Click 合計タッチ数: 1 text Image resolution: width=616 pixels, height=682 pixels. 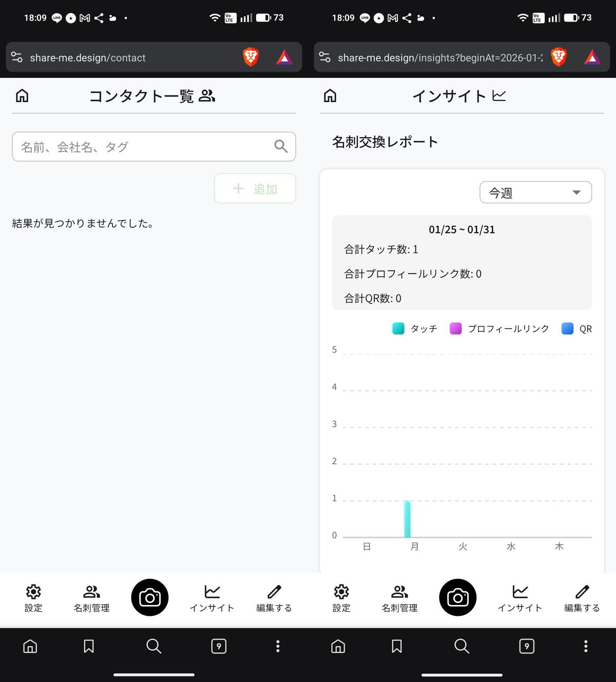381,249
